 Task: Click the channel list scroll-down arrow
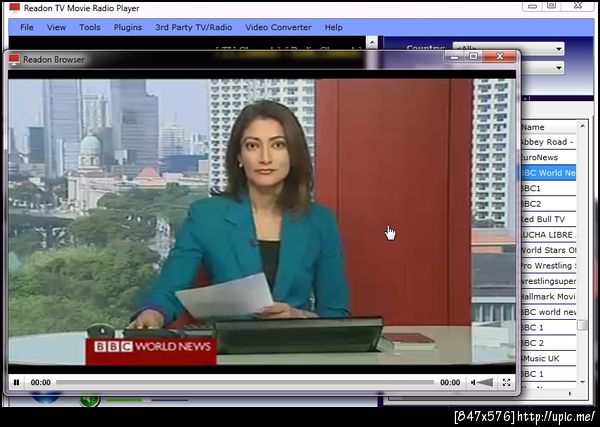pyautogui.click(x=582, y=382)
